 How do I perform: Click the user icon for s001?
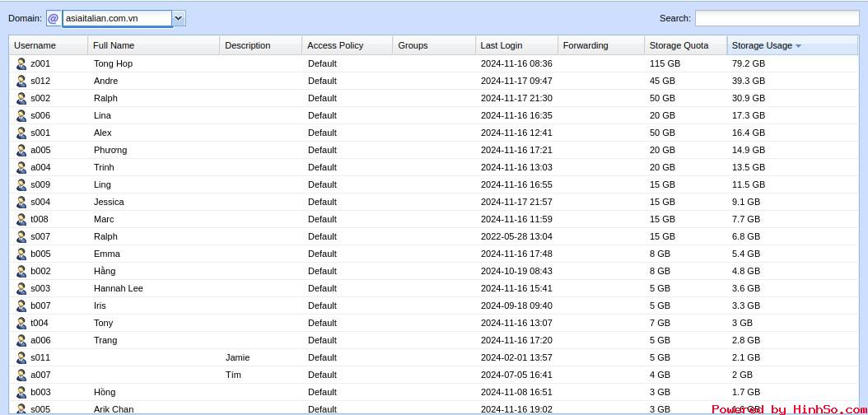pos(21,133)
